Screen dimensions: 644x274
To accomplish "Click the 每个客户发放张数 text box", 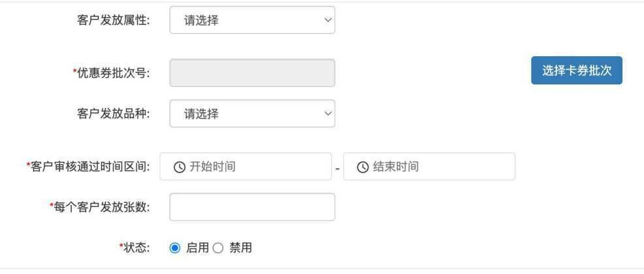I will [252, 207].
